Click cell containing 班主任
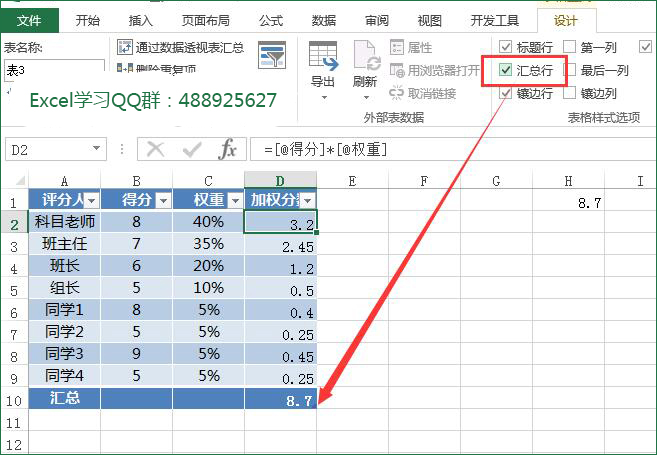The height and width of the screenshot is (455, 657). pyautogui.click(x=65, y=243)
